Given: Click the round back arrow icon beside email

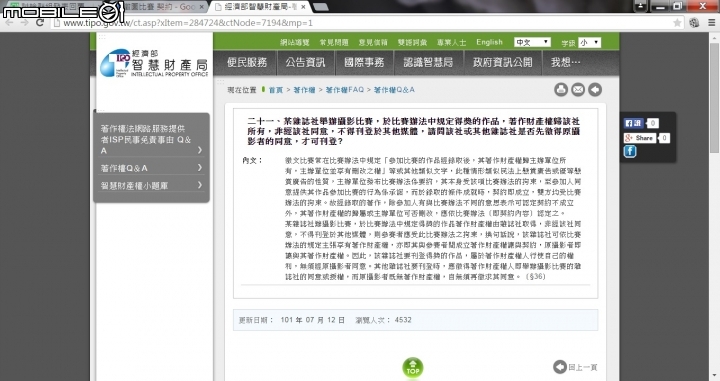Looking at the screenshot, I should coord(595,90).
